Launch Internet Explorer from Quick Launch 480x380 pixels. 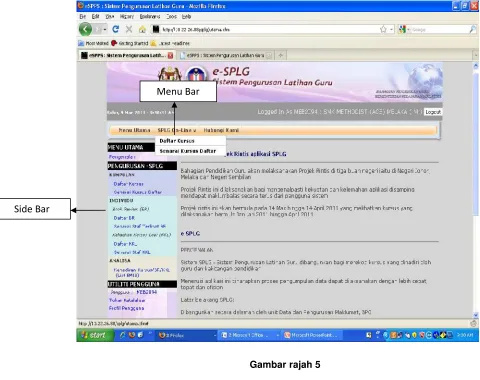click(122, 335)
